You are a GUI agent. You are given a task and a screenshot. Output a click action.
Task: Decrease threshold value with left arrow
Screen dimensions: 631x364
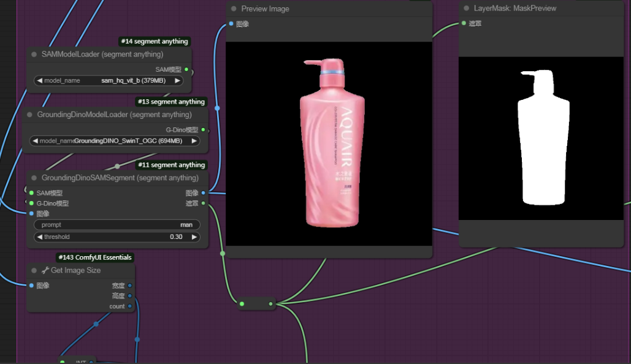coord(39,237)
